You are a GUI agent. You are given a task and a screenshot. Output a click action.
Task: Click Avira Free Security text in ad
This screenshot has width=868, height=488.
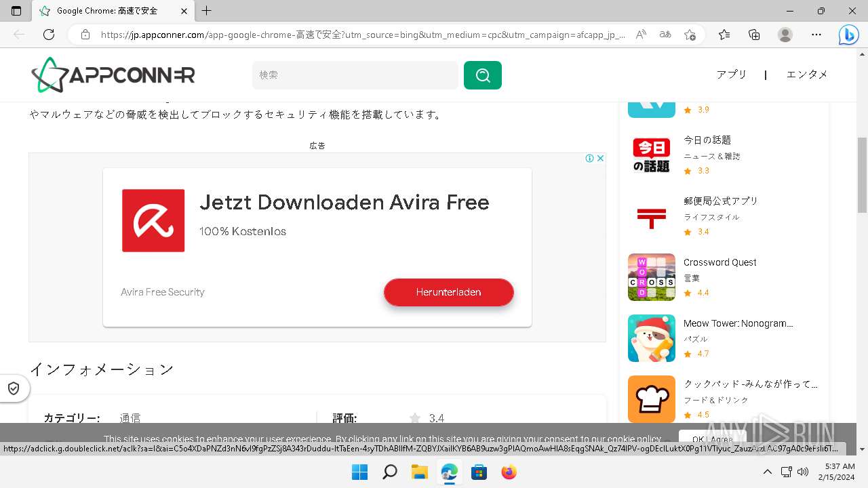163,292
